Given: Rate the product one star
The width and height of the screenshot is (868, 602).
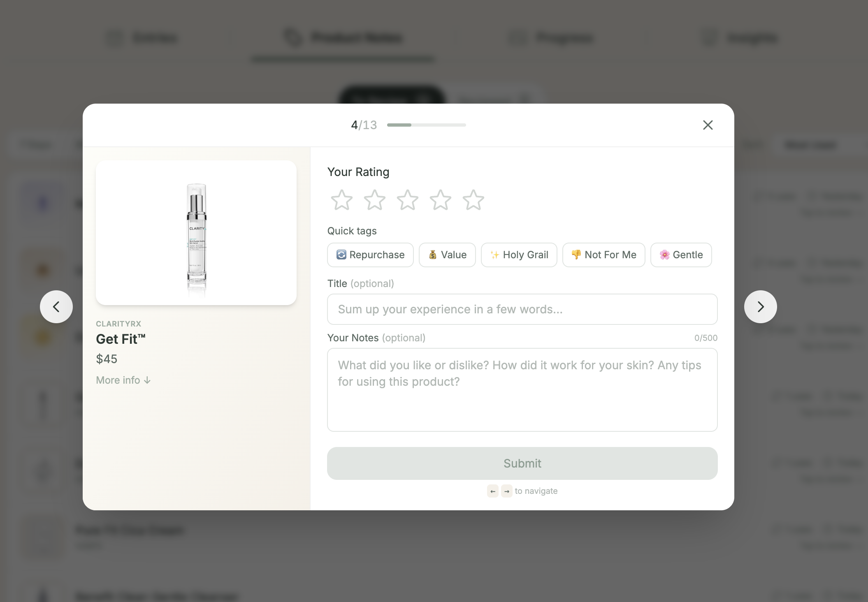Looking at the screenshot, I should pos(341,200).
